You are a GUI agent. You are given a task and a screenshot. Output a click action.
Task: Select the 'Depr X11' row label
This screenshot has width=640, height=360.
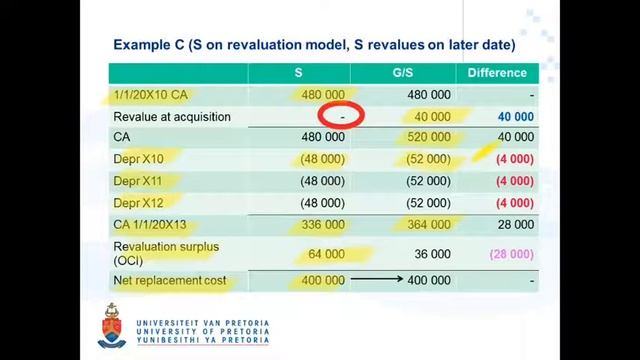pyautogui.click(x=138, y=181)
